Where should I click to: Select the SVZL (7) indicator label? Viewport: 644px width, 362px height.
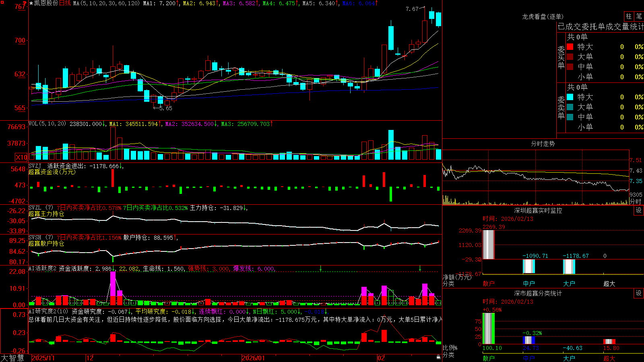click(41, 208)
